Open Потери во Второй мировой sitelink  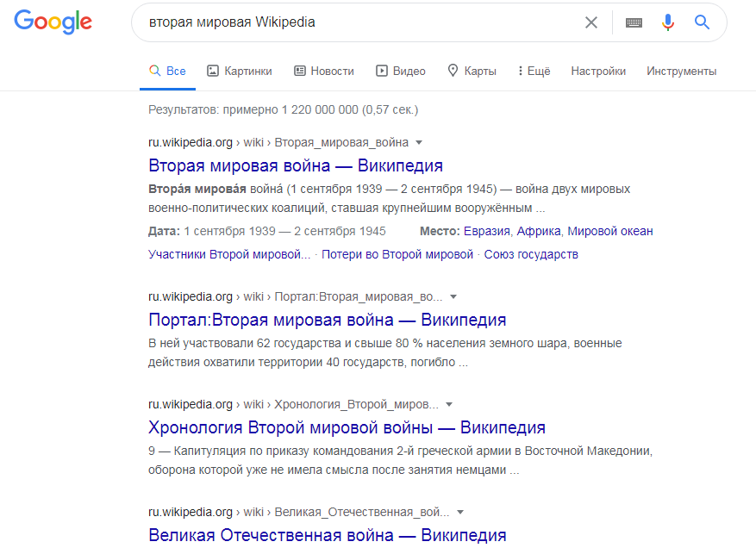[397, 254]
